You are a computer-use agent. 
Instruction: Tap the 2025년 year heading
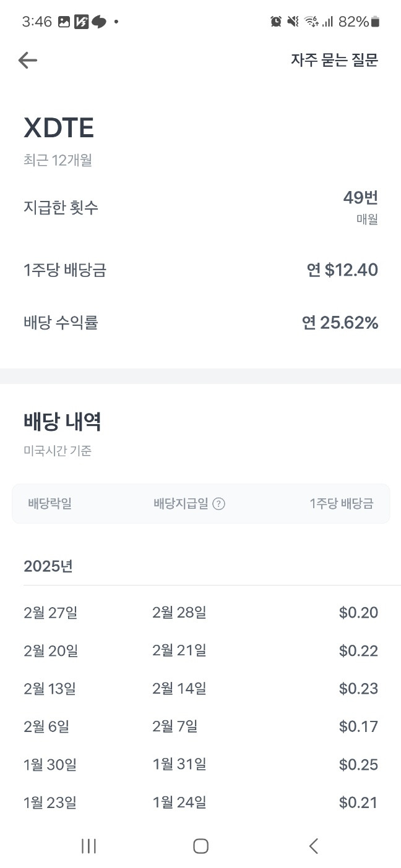(x=48, y=566)
